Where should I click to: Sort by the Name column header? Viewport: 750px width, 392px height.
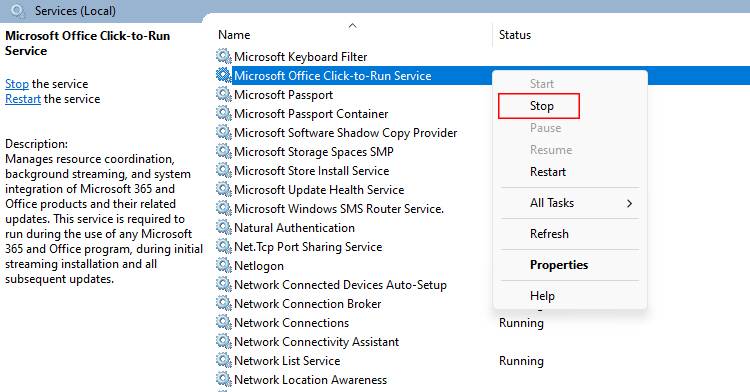(234, 35)
